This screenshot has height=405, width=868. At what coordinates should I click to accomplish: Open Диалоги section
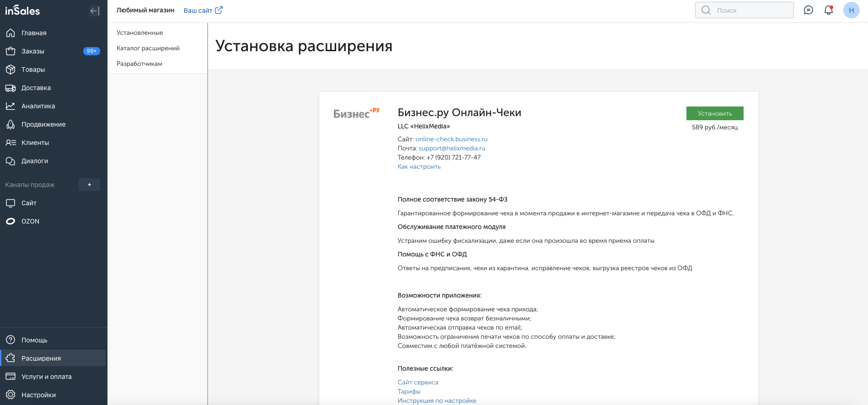coord(53,161)
